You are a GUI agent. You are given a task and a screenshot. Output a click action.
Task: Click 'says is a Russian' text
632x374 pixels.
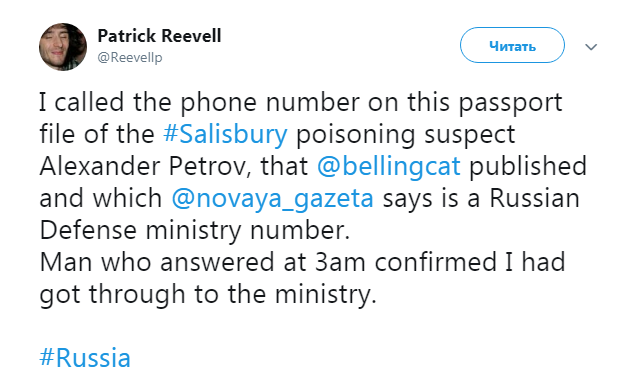(x=481, y=199)
